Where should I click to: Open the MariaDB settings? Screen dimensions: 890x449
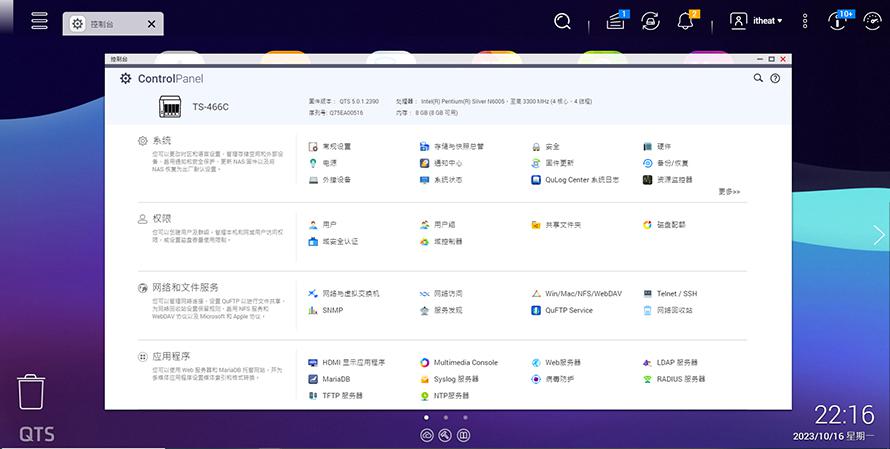(329, 379)
